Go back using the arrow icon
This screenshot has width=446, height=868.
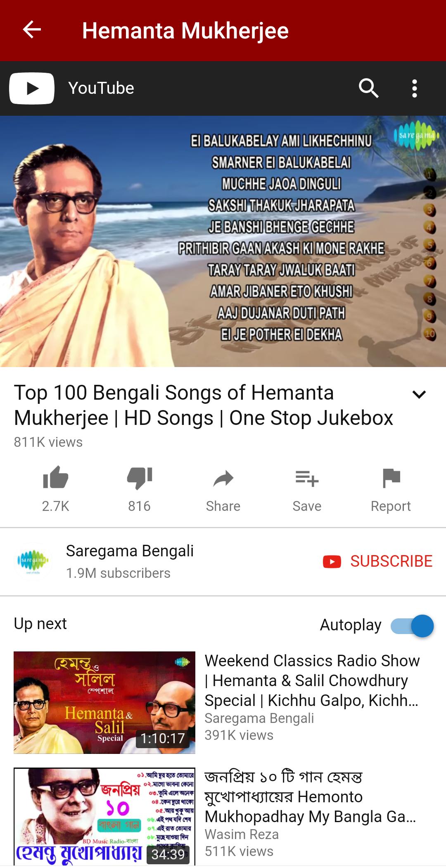(32, 30)
